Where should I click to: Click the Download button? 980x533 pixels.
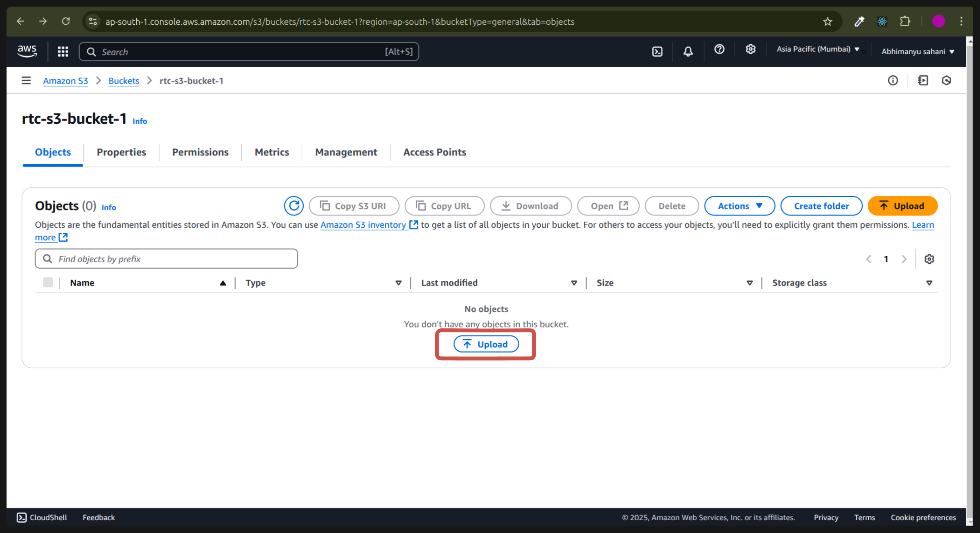(x=531, y=206)
